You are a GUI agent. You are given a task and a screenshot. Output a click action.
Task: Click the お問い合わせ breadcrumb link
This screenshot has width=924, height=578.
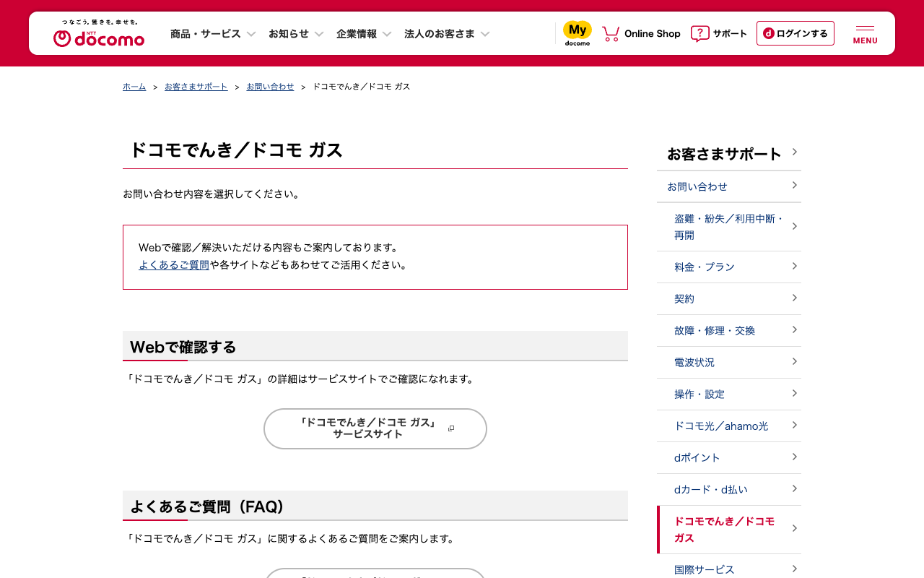[x=270, y=87]
